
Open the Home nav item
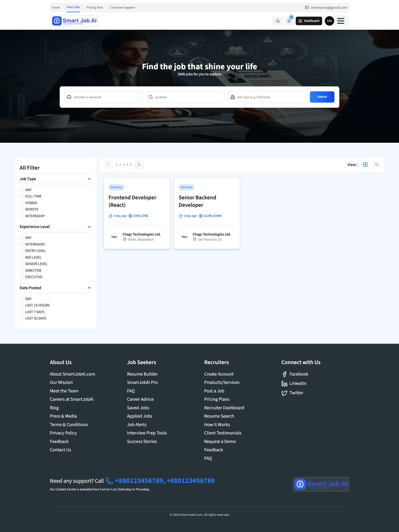(x=56, y=7)
